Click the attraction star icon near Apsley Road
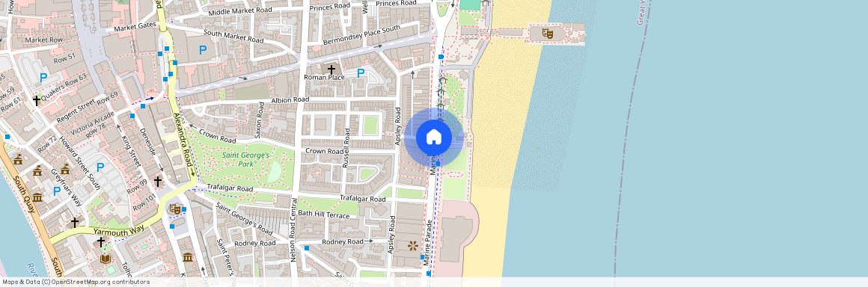The width and height of the screenshot is (868, 287). pos(412,246)
